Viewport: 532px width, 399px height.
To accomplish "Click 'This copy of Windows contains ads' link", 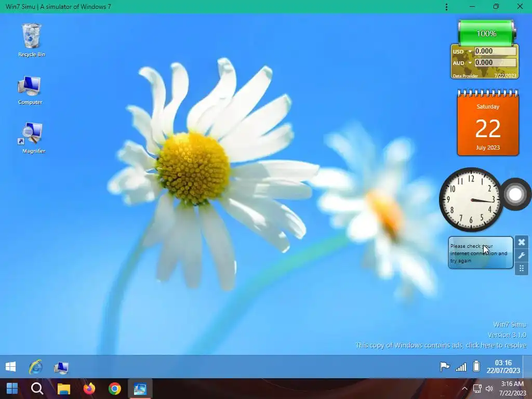I will tap(441, 345).
